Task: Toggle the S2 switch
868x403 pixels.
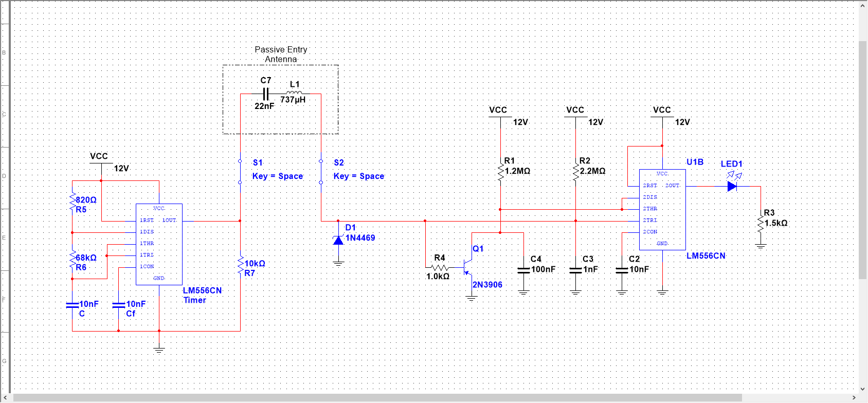Action: (x=321, y=172)
